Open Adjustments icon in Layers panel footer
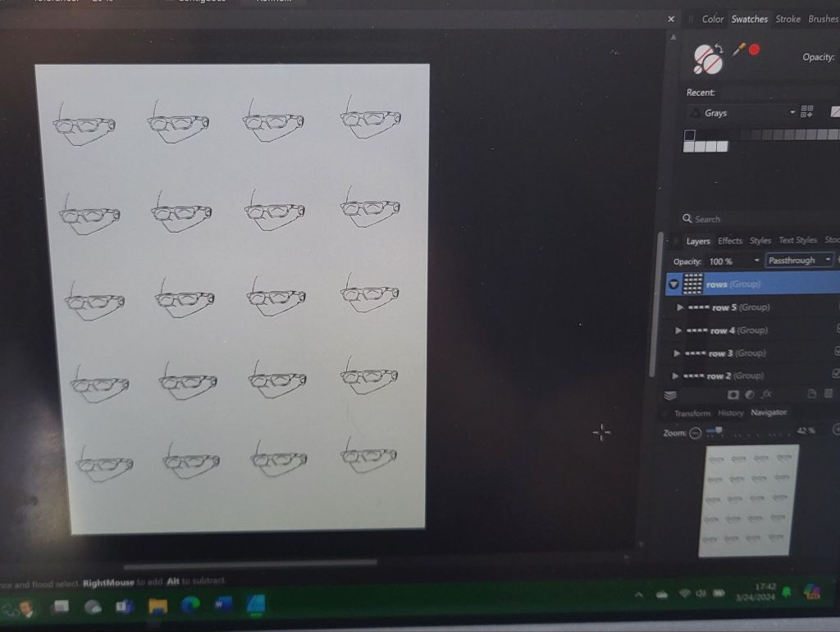The width and height of the screenshot is (840, 632). pyautogui.click(x=750, y=395)
